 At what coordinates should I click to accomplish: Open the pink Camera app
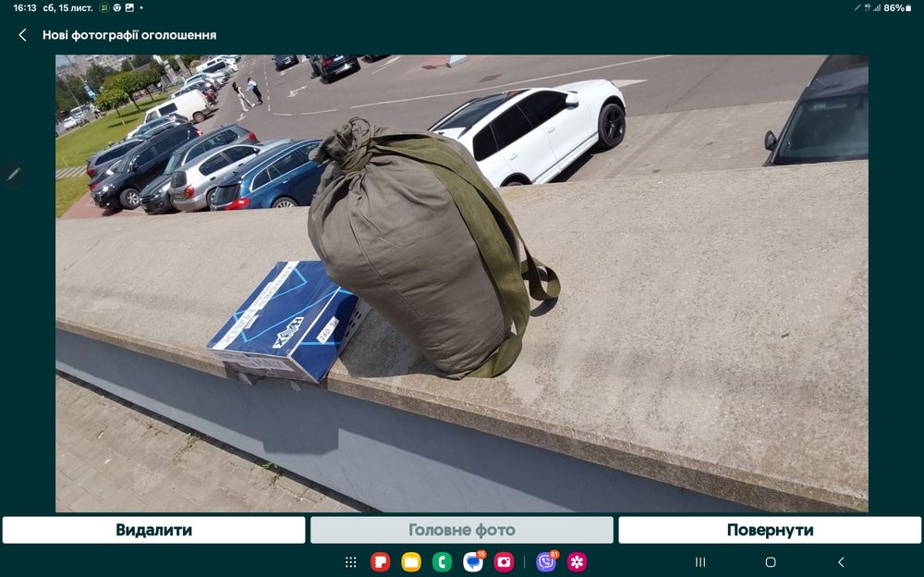tap(504, 561)
